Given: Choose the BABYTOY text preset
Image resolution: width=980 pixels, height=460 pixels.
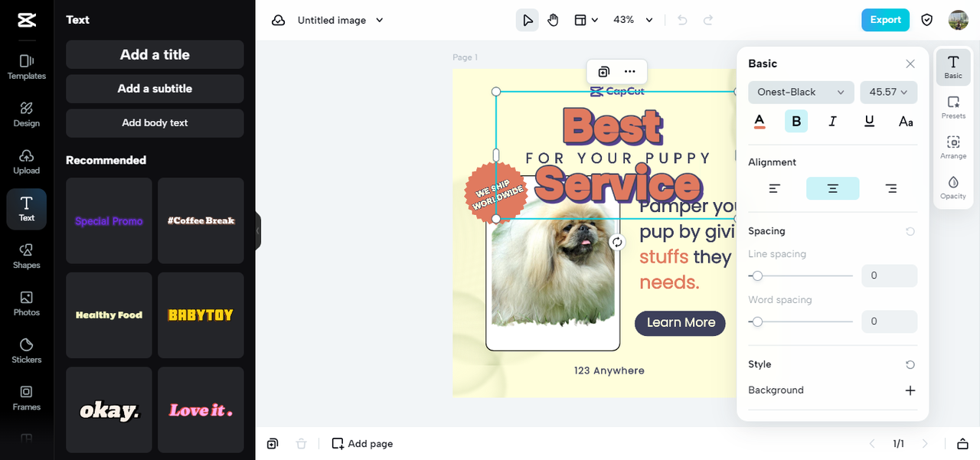Looking at the screenshot, I should coord(201,315).
